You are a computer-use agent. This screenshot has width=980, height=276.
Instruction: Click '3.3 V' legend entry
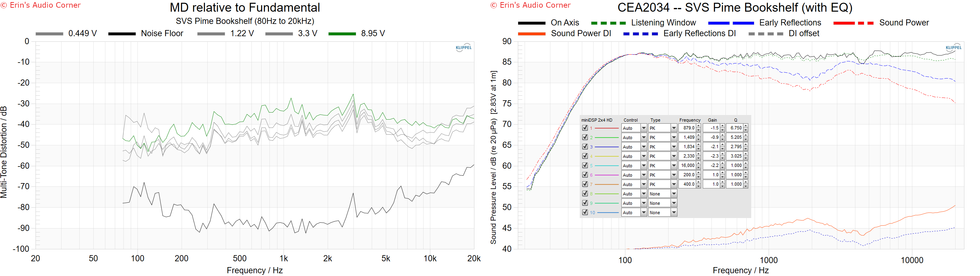[x=292, y=33]
